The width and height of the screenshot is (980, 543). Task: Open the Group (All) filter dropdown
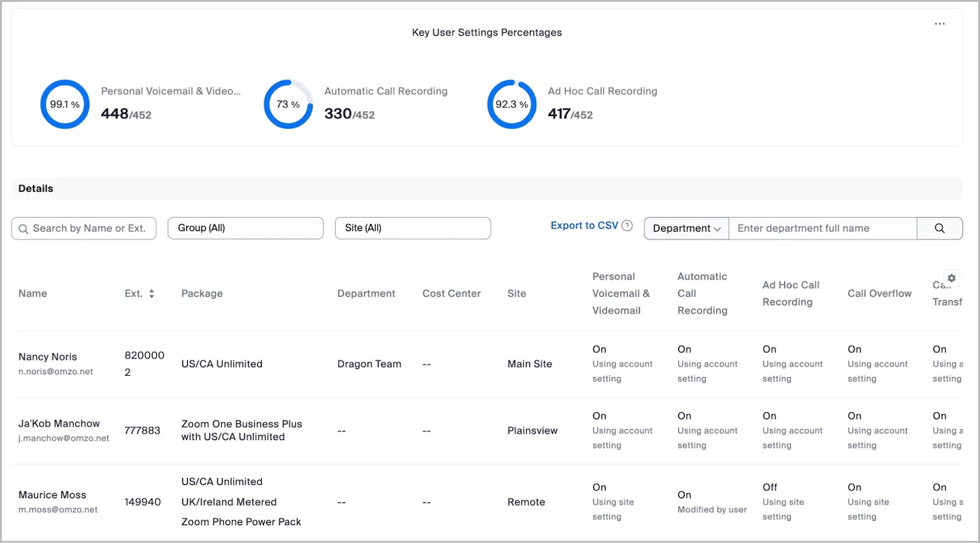(x=246, y=228)
